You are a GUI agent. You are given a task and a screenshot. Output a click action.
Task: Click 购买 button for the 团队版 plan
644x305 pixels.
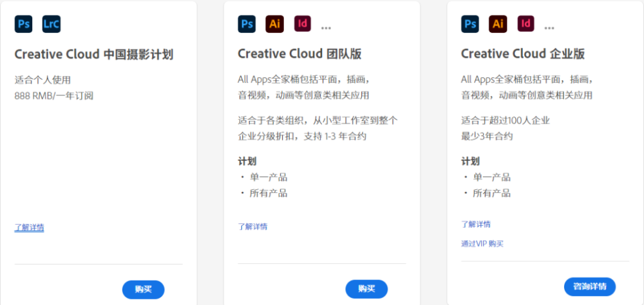(x=366, y=289)
